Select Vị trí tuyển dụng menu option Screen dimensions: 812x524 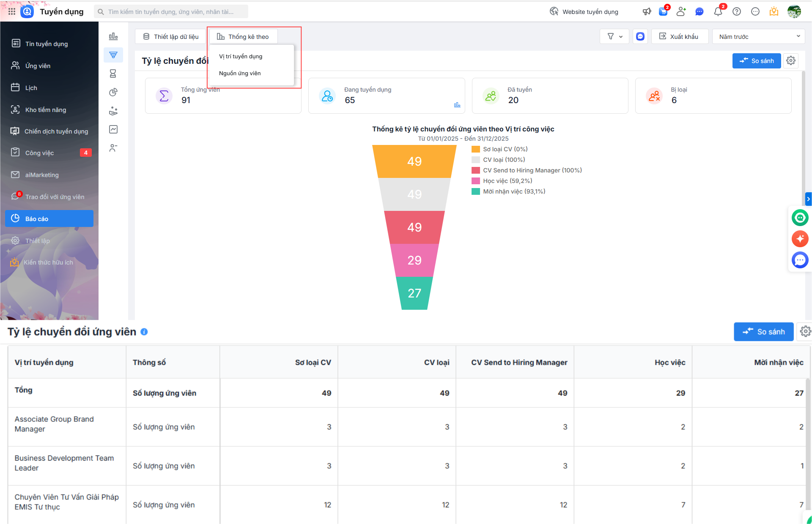pos(241,56)
